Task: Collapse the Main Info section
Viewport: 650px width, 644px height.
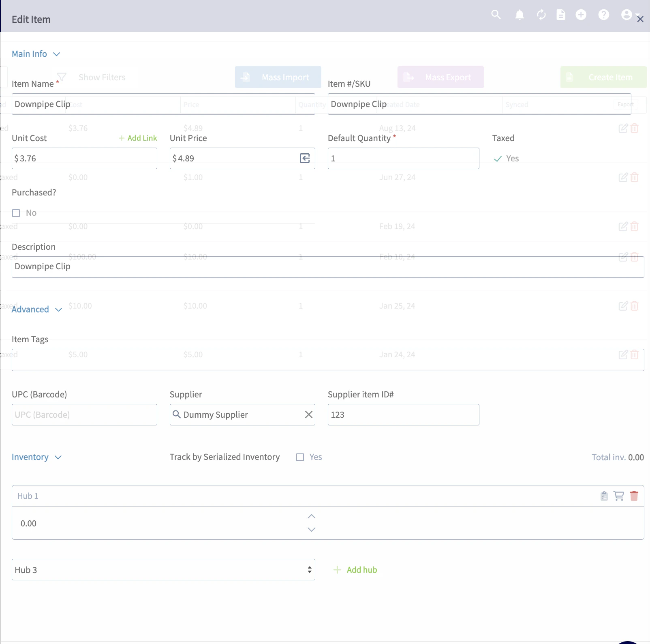Action: tap(36, 54)
